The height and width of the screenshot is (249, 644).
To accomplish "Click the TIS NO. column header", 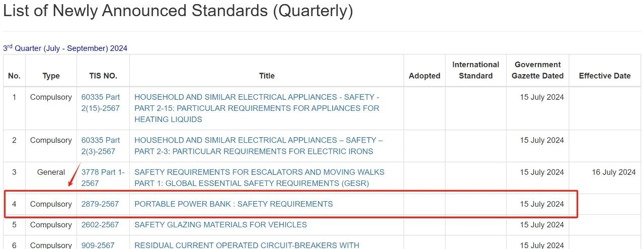I will (103, 76).
